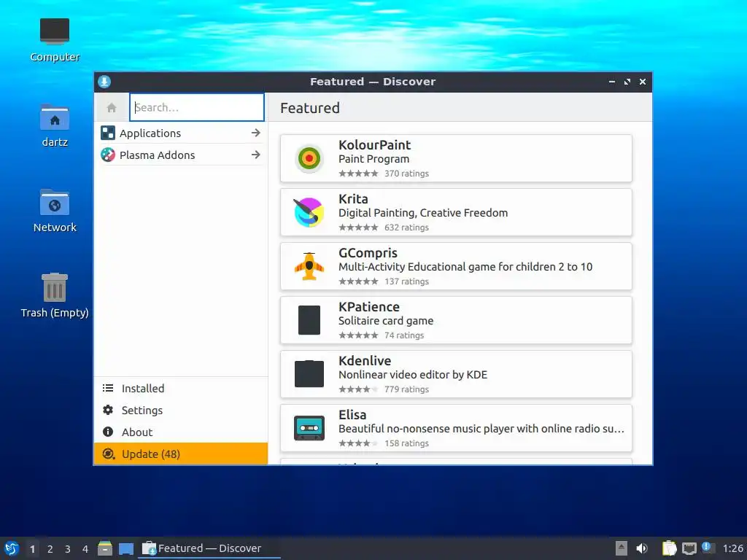The height and width of the screenshot is (560, 747).
Task: Click the home icon in Discover's sidebar
Action: click(x=112, y=108)
